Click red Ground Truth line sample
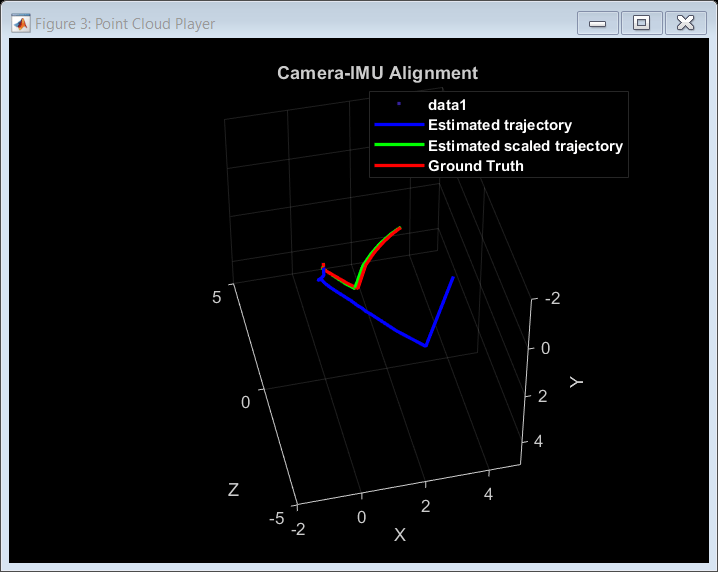The width and height of the screenshot is (718, 572). coord(399,166)
